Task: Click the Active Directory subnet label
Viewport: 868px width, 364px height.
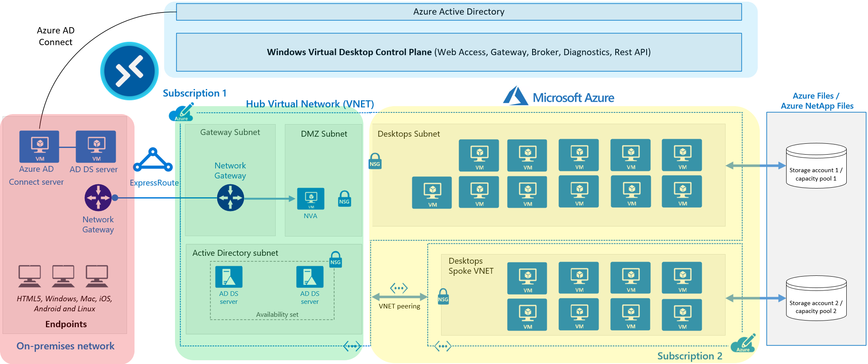Action: coord(235,253)
